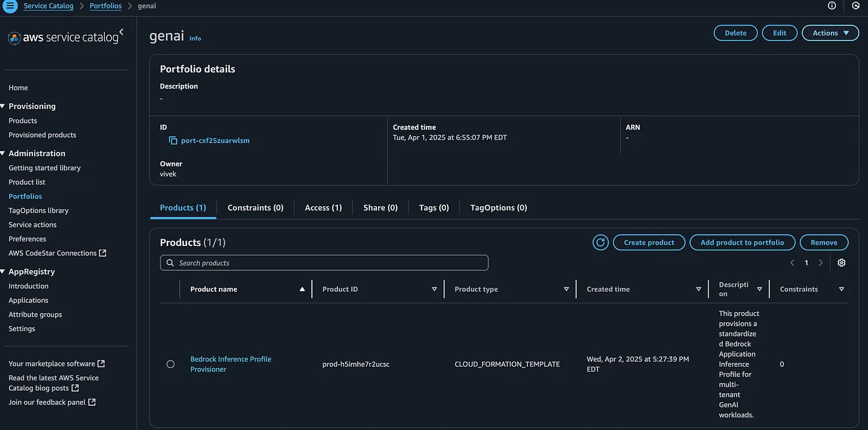Viewport: 868px width, 430px height.
Task: Click the port-cxf25zuarwlsm ID link
Action: click(x=215, y=141)
